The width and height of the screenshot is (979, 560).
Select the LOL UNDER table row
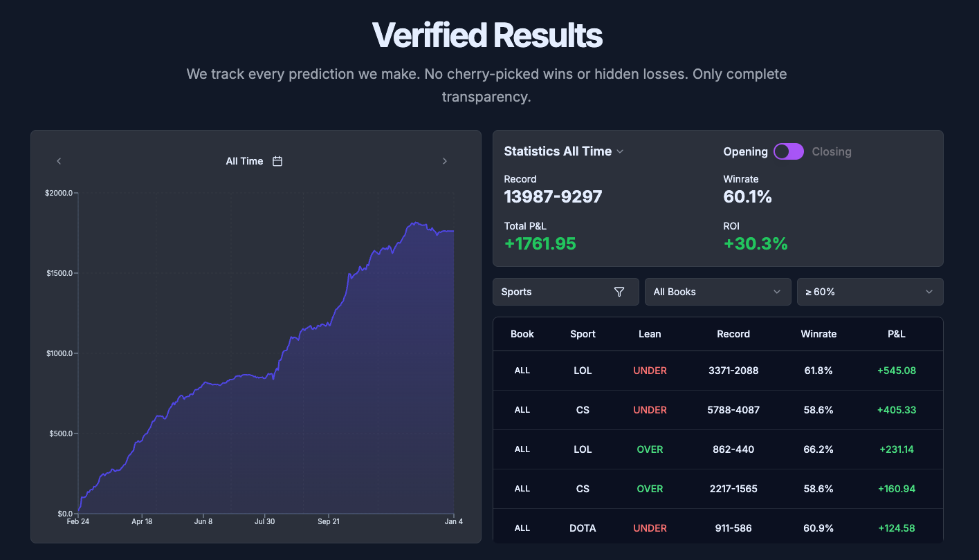point(717,371)
